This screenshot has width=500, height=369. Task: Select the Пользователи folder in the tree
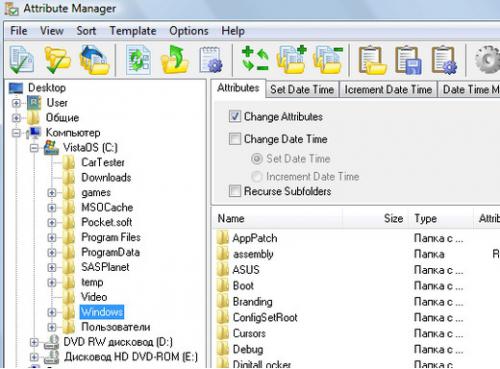click(116, 327)
